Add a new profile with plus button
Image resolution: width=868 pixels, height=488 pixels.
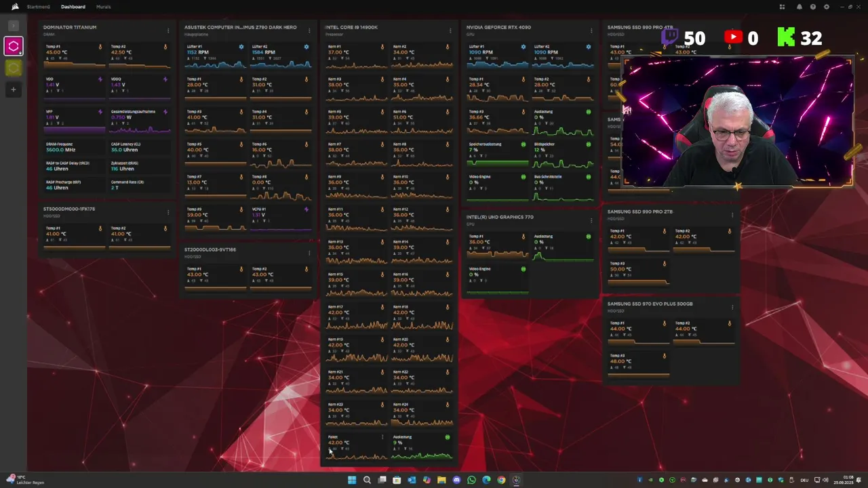(x=13, y=89)
